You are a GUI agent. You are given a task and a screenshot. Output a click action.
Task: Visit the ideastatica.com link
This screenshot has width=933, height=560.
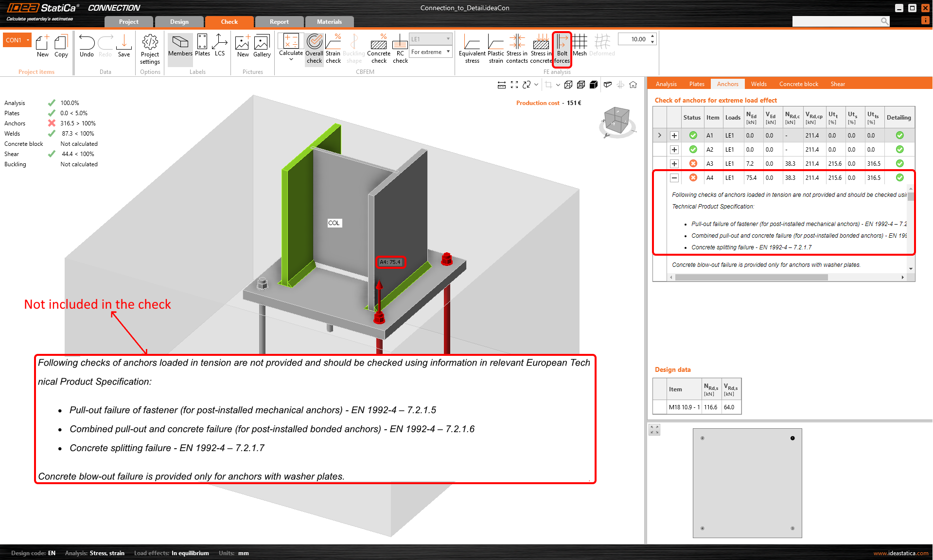[901, 553]
